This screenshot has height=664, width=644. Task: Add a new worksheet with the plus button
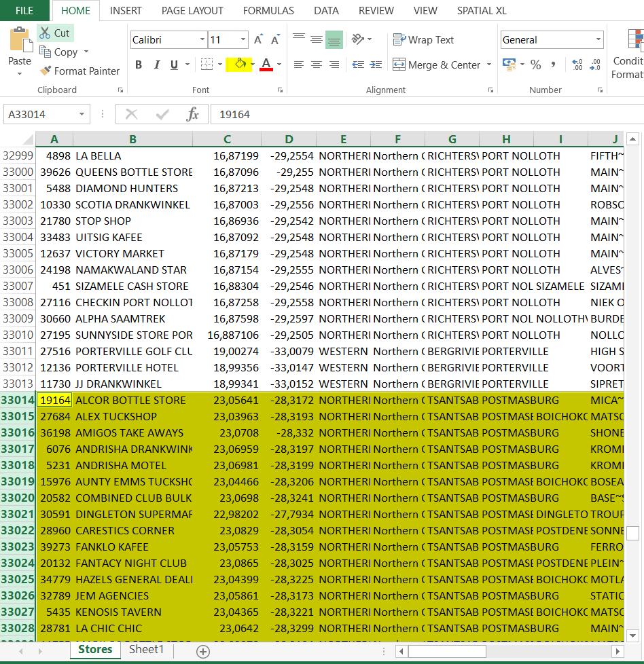click(x=202, y=650)
